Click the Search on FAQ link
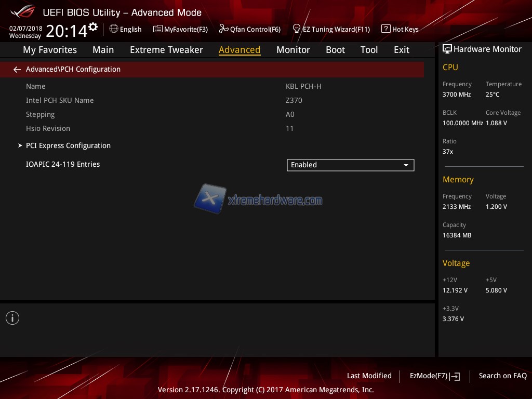 pyautogui.click(x=502, y=376)
